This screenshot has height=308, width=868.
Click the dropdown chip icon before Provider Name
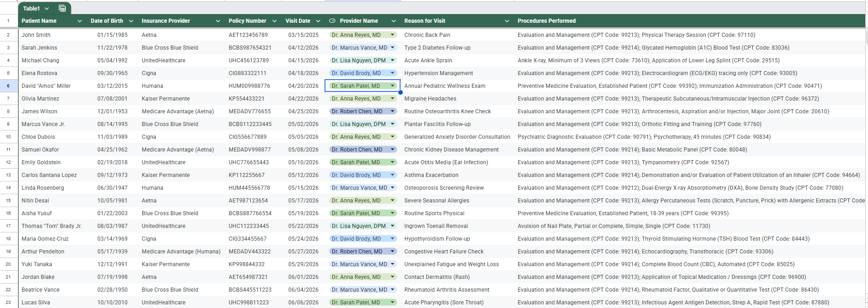[332, 21]
